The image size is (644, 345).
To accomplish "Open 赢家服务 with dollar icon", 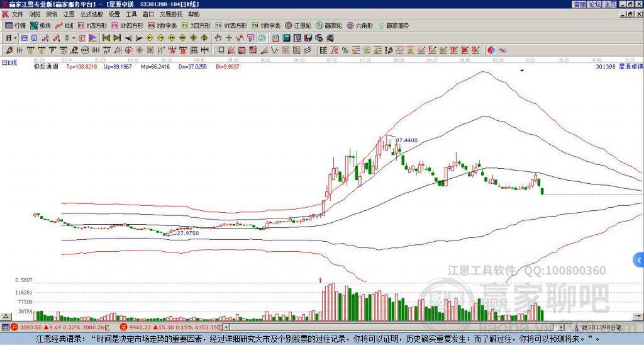I will coord(394,25).
